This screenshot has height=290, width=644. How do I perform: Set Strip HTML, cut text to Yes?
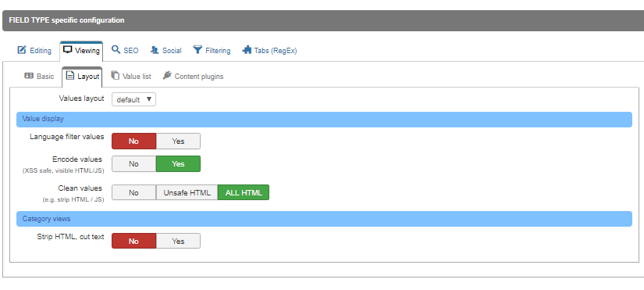[x=178, y=241]
